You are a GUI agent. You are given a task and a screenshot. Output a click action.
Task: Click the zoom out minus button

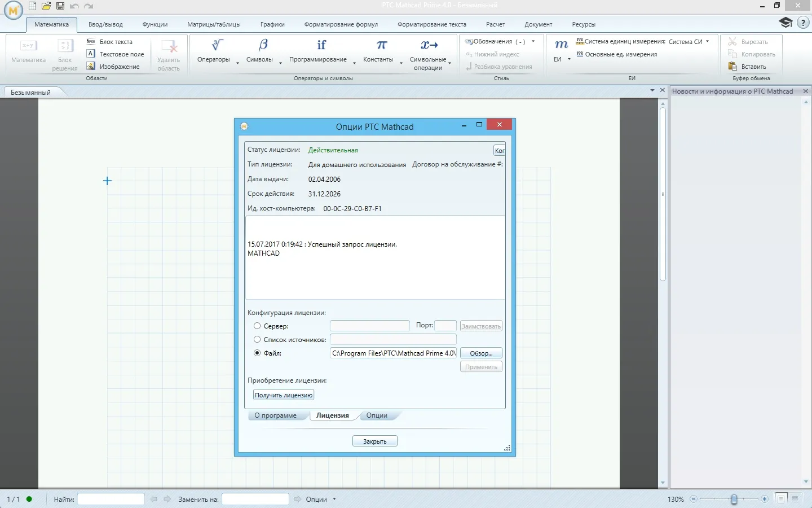[x=694, y=499]
